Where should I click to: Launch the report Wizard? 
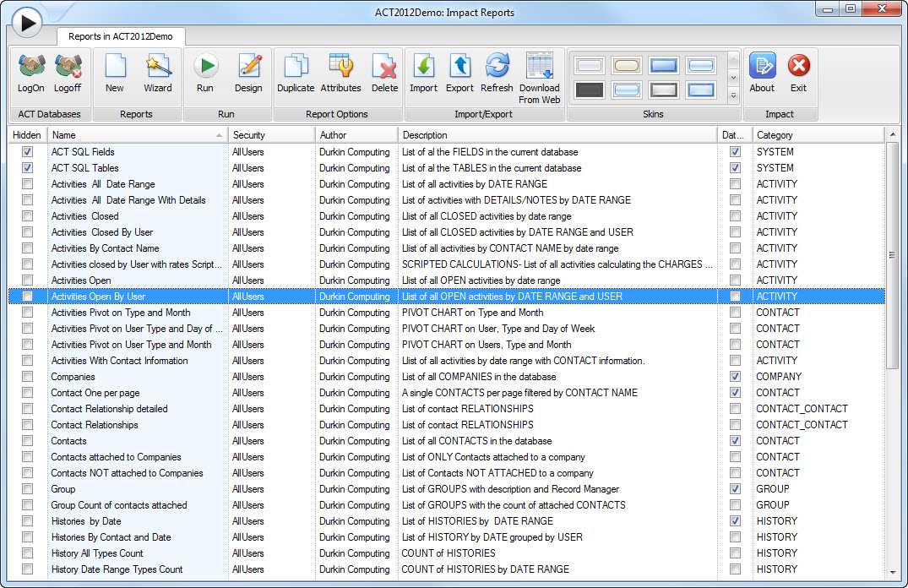point(157,73)
